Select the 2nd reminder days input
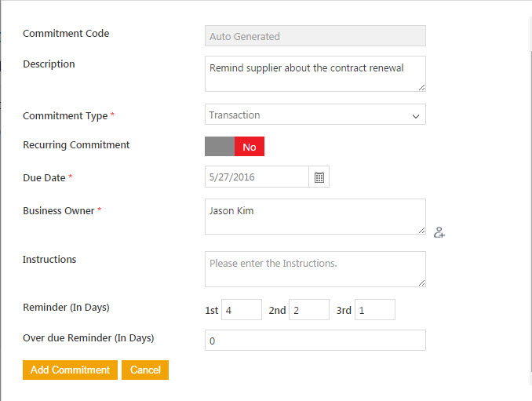Image resolution: width=532 pixels, height=401 pixels. click(309, 310)
